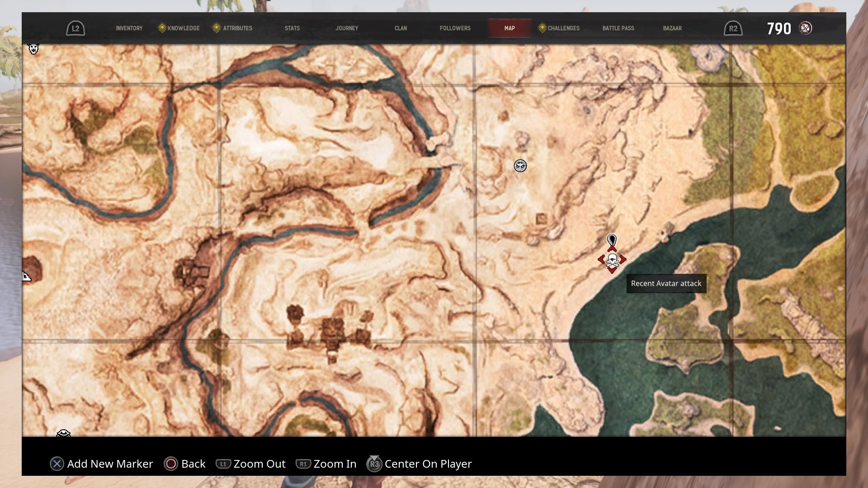
Task: Click the skull-and-crossbones Avatar attack marker
Action: [612, 260]
